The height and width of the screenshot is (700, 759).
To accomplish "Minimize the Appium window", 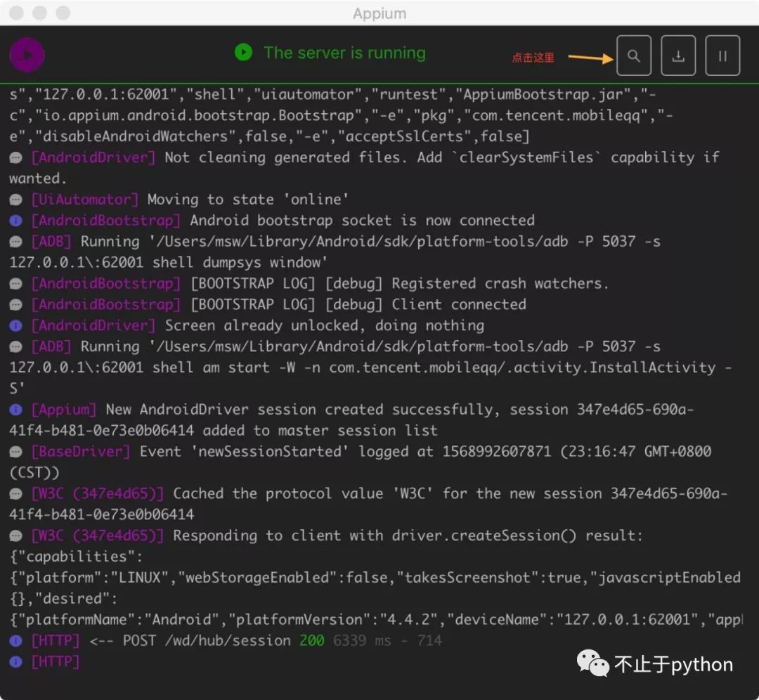I will pos(40,13).
